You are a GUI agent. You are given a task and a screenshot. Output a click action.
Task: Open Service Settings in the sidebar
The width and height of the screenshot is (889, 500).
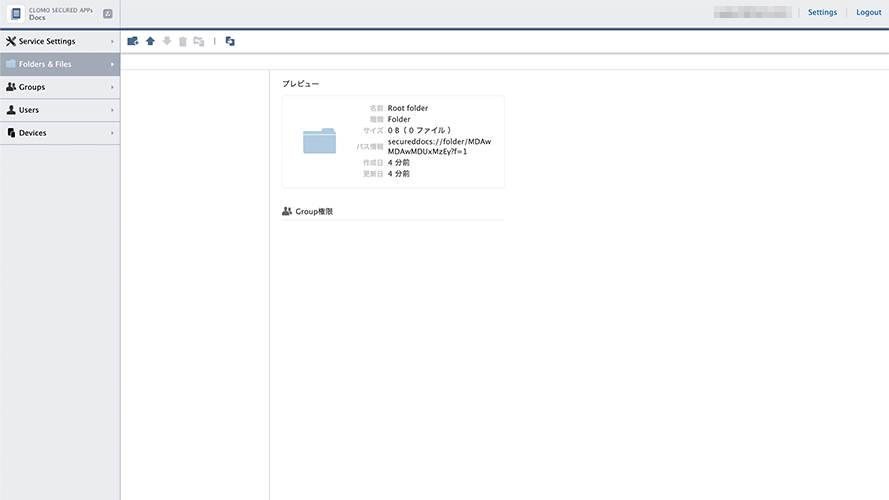60,41
